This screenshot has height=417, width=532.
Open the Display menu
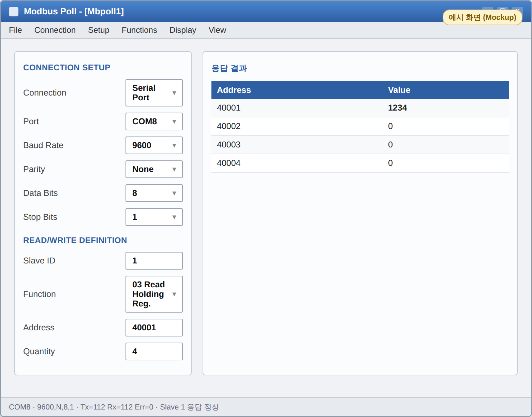183,30
